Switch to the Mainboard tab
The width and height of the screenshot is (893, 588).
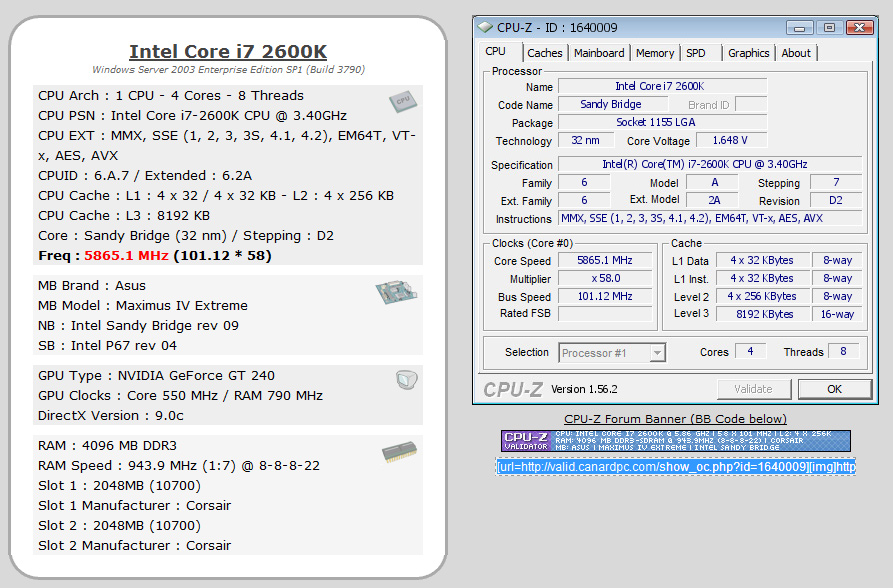pyautogui.click(x=599, y=53)
